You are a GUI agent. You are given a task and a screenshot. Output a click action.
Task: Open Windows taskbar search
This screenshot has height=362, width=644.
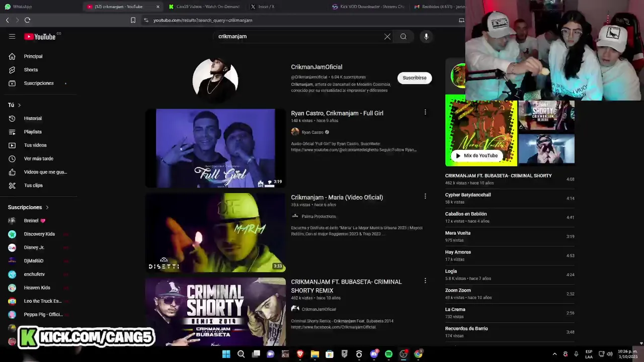241,354
